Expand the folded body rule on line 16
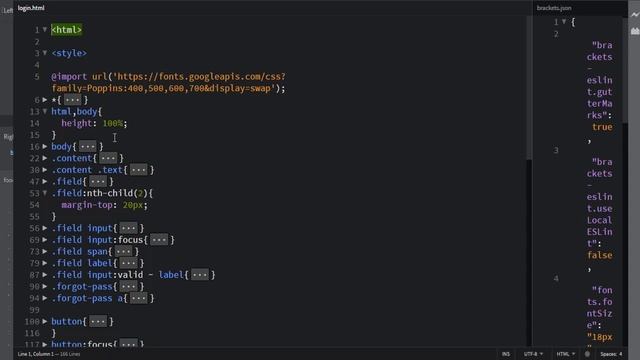The image size is (640, 360). (x=45, y=146)
